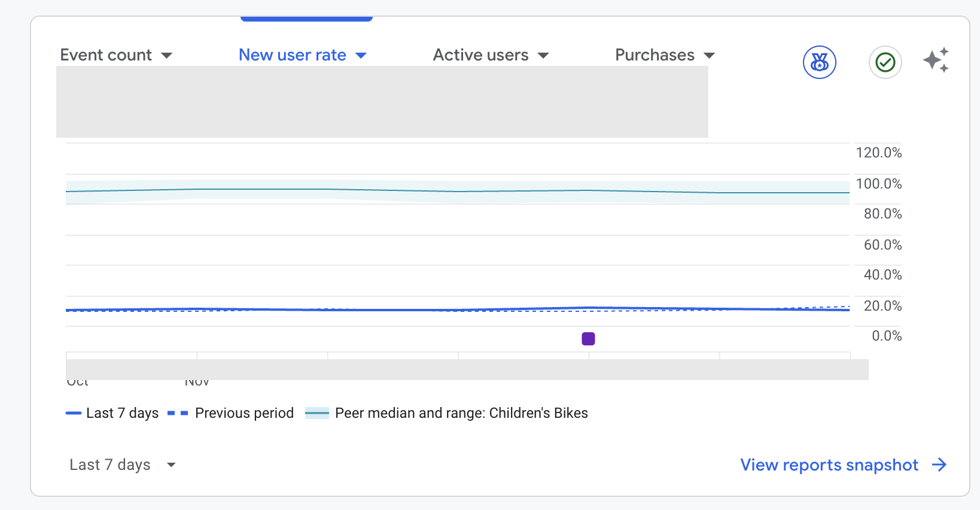Screen dimensions: 980x510
Task: Click the Previous period legend entry
Action: tap(244, 413)
